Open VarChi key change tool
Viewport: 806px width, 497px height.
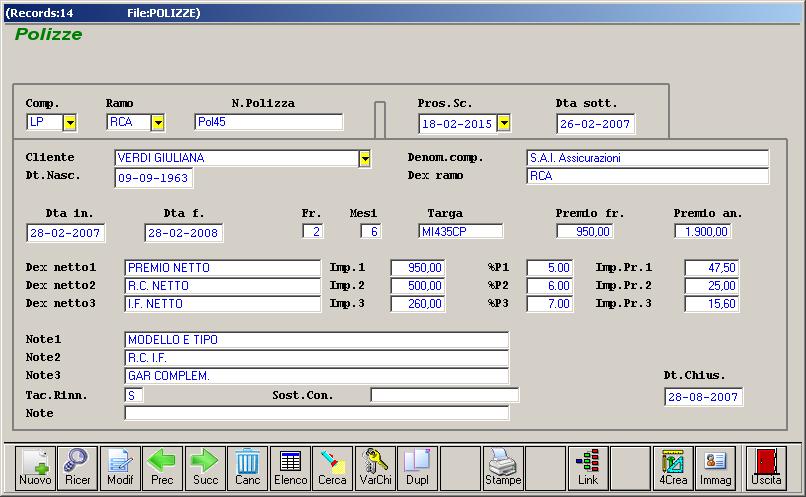pos(375,468)
